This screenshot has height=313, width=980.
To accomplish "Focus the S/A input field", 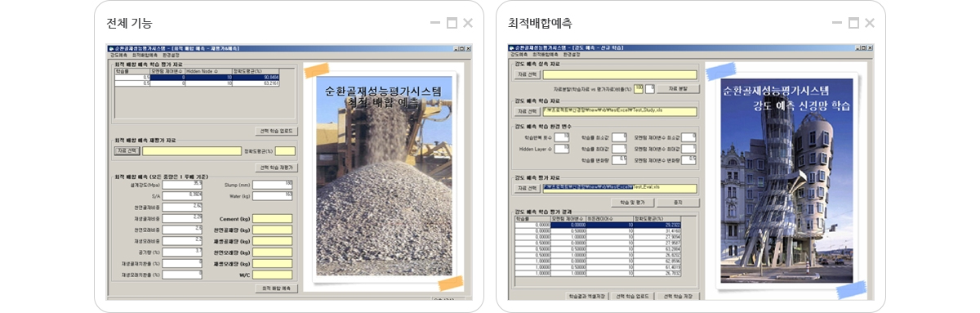I will (182, 195).
